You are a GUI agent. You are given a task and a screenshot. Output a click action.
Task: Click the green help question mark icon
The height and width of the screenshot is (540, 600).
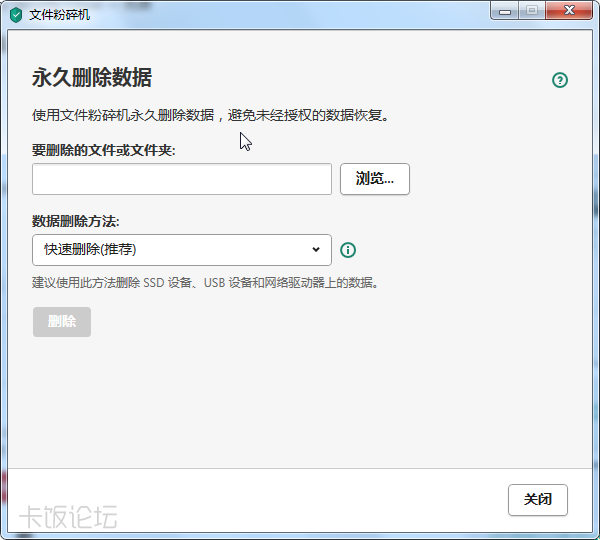click(560, 80)
